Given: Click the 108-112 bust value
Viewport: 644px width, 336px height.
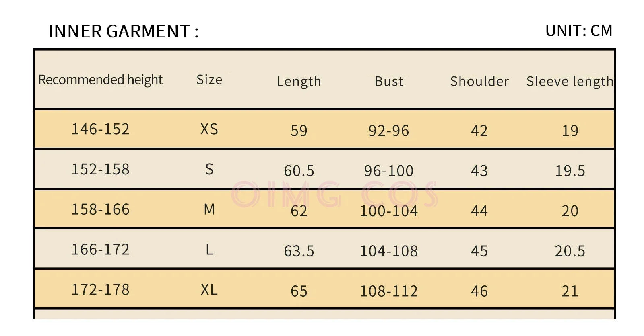Looking at the screenshot, I should (x=388, y=291).
